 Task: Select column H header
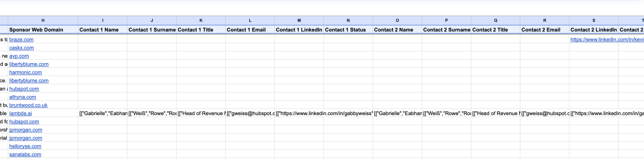(x=43, y=20)
